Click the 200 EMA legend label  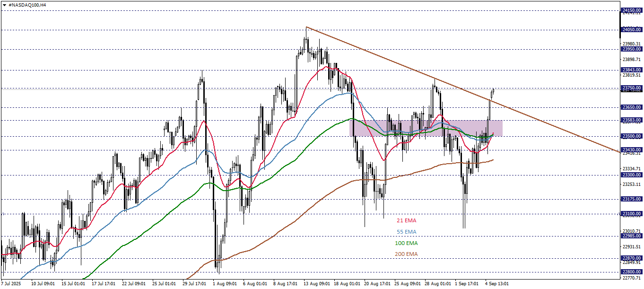tap(407, 254)
